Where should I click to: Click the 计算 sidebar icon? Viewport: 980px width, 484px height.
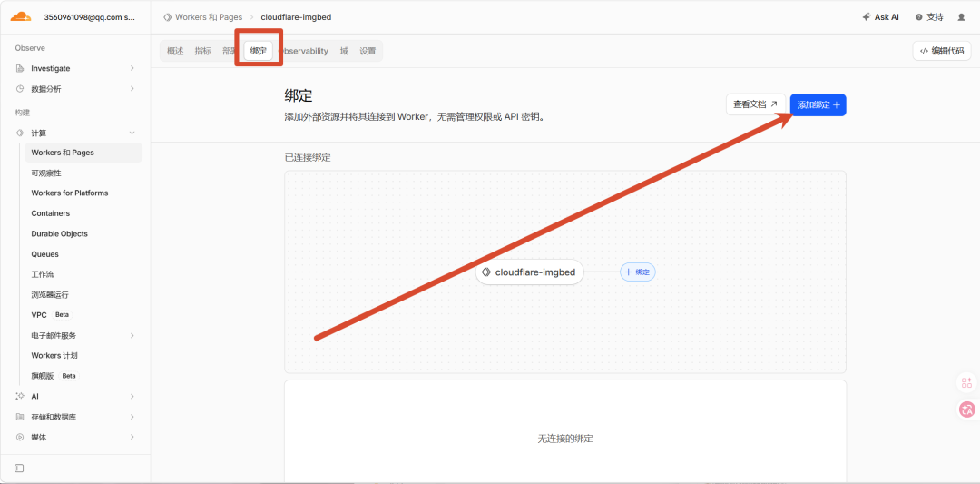[19, 133]
